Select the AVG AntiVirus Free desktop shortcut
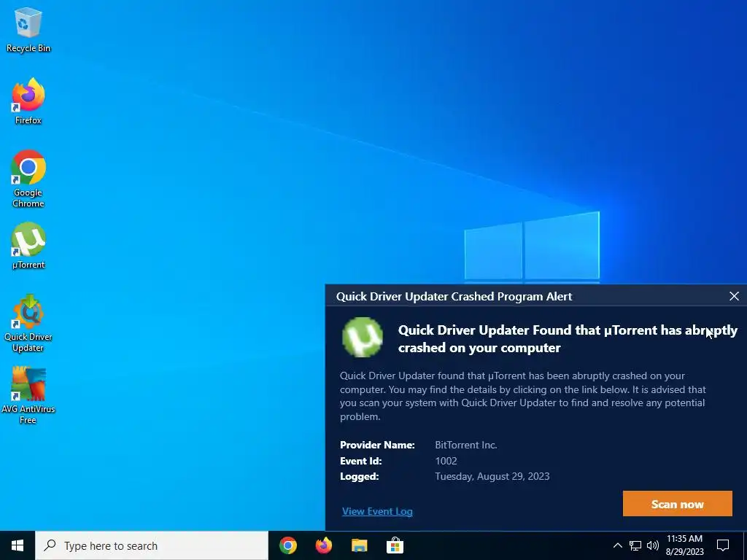This screenshot has width=747, height=560. coord(28,395)
